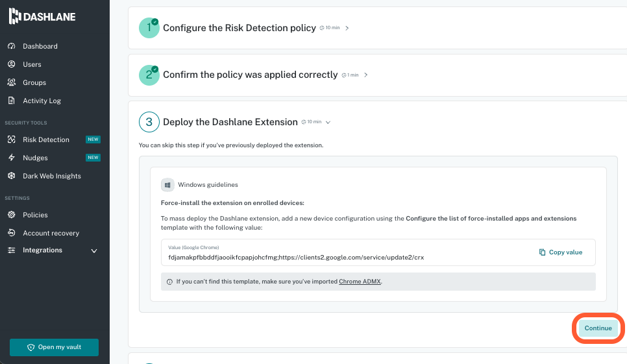Screen dimensions: 627x364
Task: Click the Users person icon
Action: point(11,64)
